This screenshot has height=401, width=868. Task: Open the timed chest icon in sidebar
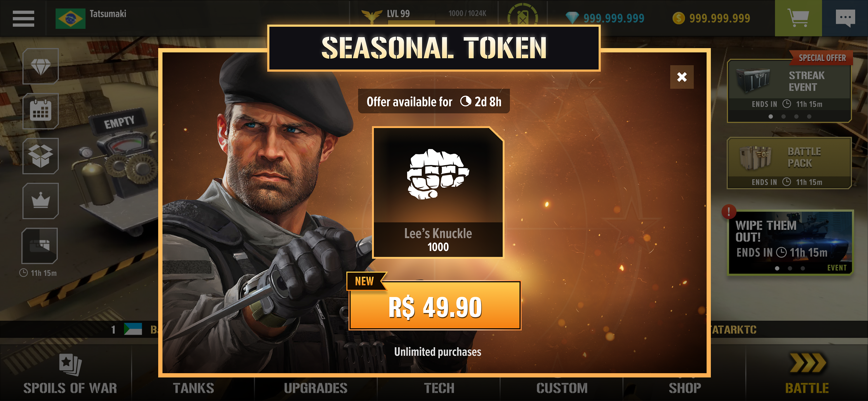pyautogui.click(x=40, y=246)
